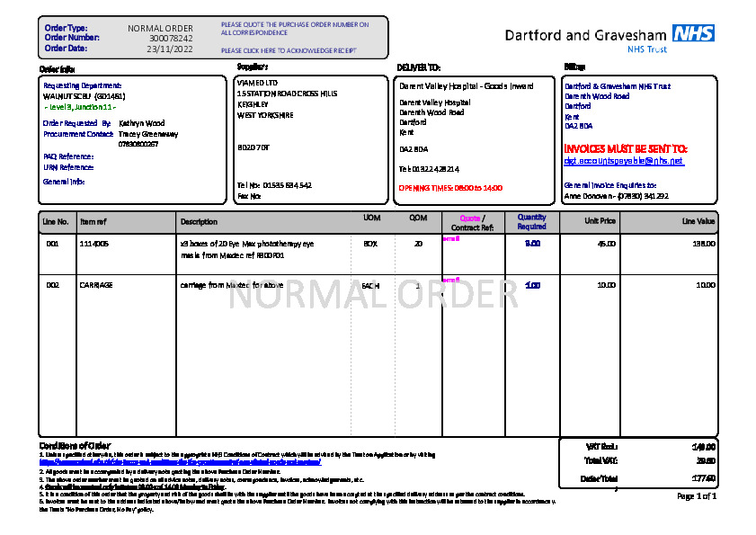756x535 pixels.
Task: Click the 'Quantity Required' column header
Action: pos(531,221)
